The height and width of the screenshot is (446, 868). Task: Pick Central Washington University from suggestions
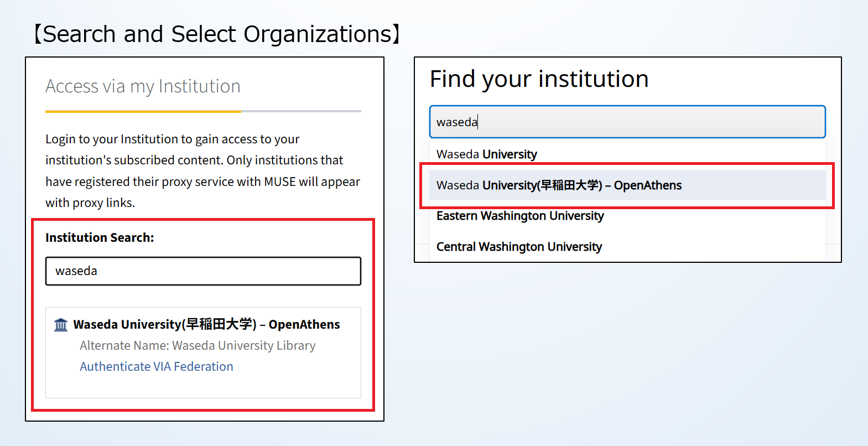click(x=519, y=247)
